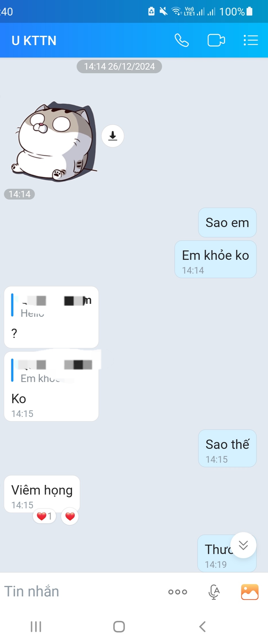Viewport: 268px width, 644px height.
Task: Open the image gallery picker icon
Action: (x=250, y=592)
